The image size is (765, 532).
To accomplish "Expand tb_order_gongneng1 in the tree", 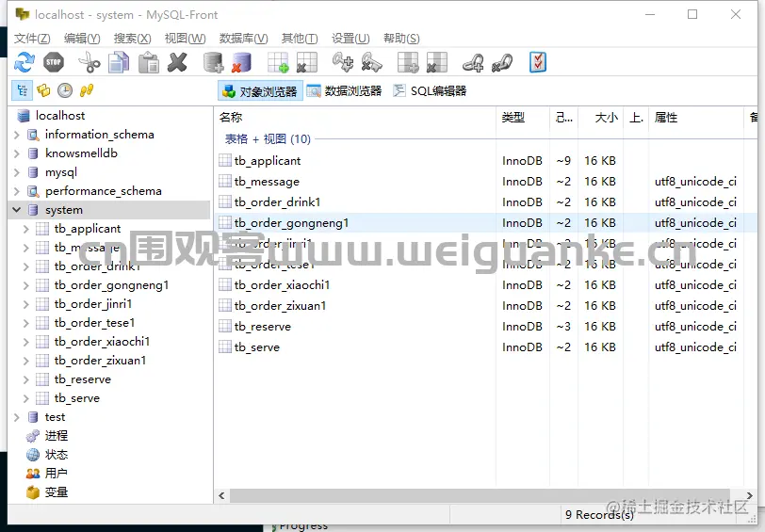I will (26, 285).
